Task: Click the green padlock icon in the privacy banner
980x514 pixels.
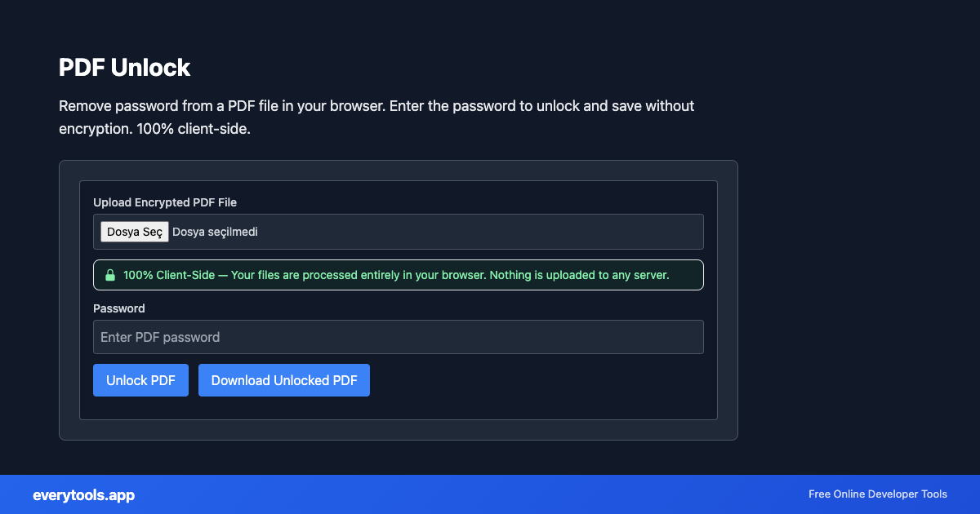Action: click(110, 275)
